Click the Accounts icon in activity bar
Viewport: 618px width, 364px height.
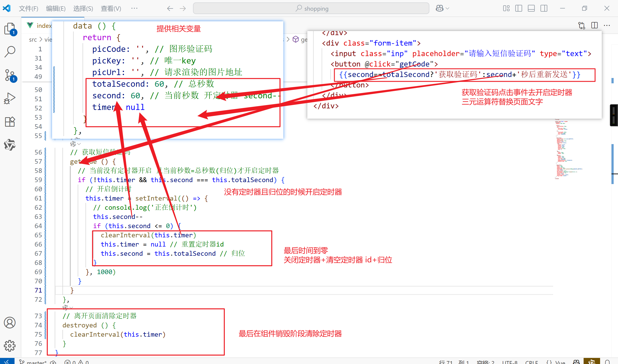pos(10,323)
